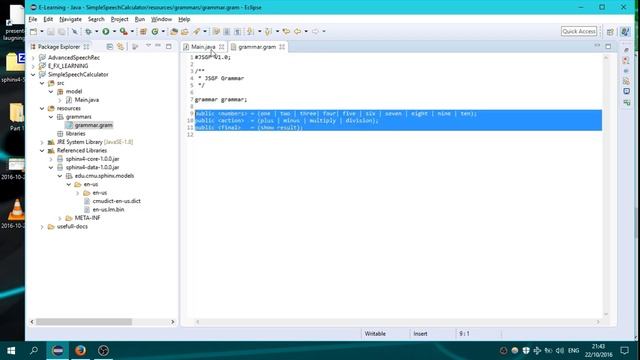Click the New Java Class green icon

coord(155,31)
